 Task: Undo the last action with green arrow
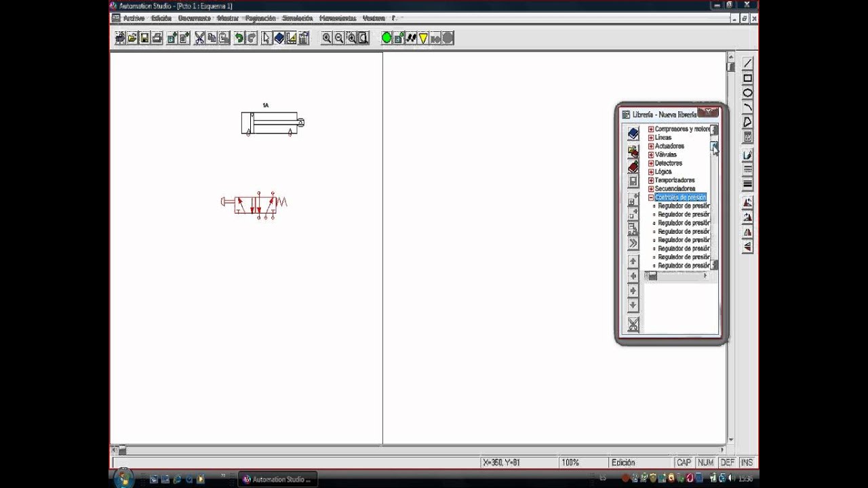[x=238, y=38]
